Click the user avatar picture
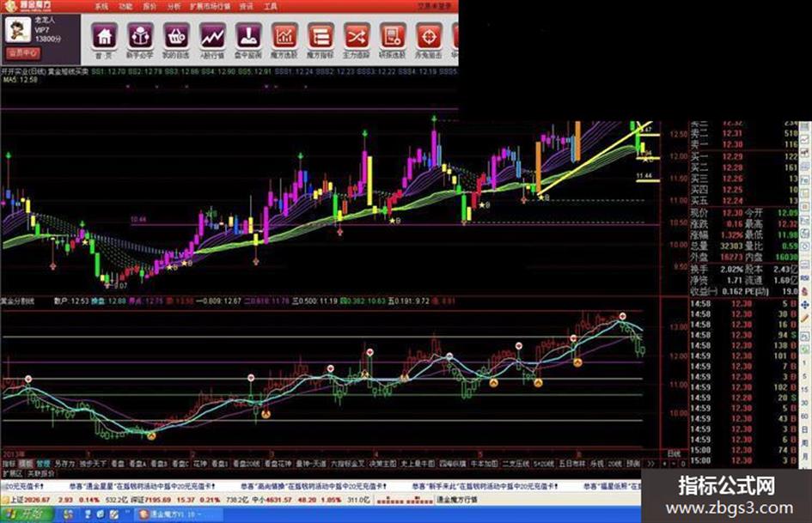The width and height of the screenshot is (812, 523). point(17,29)
